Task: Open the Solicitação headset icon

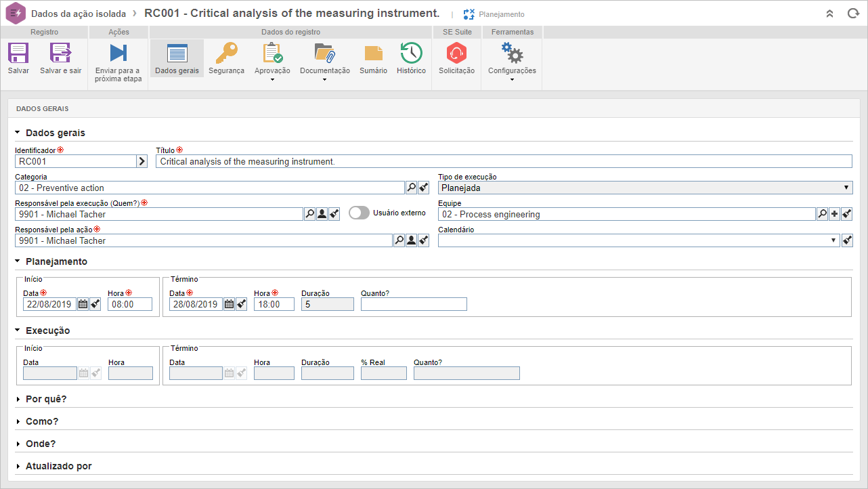Action: pos(457,53)
